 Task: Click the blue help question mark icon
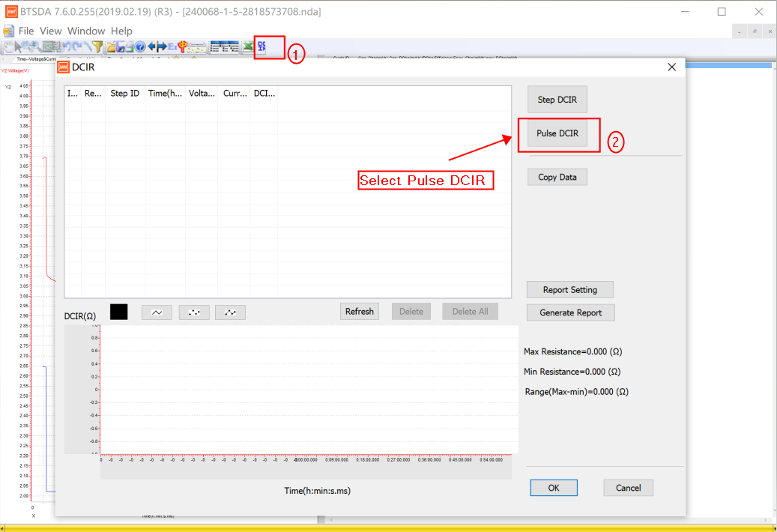pyautogui.click(x=140, y=46)
